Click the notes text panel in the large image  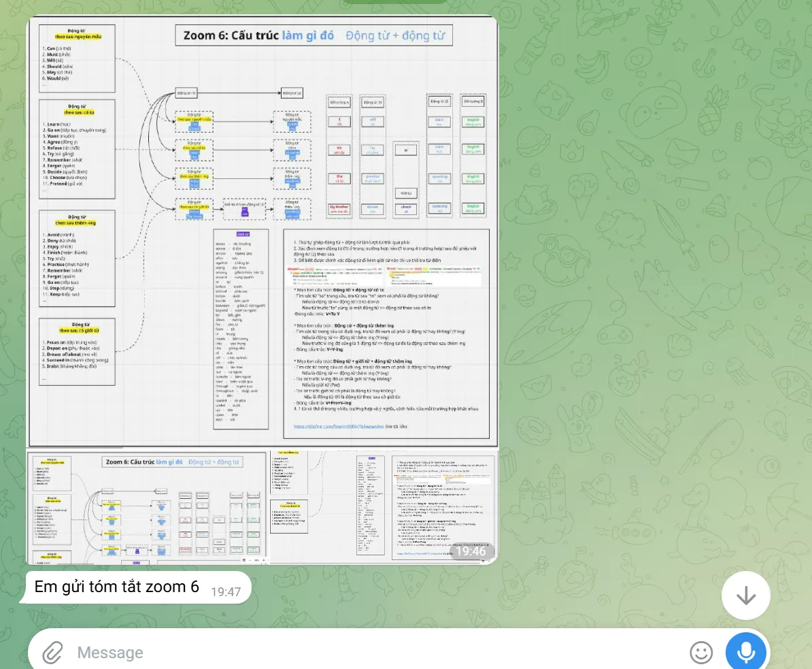[x=386, y=333]
